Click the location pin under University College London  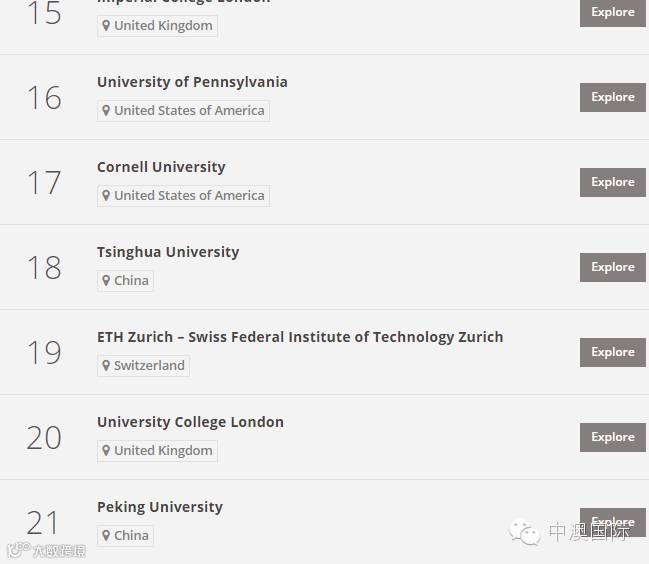click(x=106, y=450)
